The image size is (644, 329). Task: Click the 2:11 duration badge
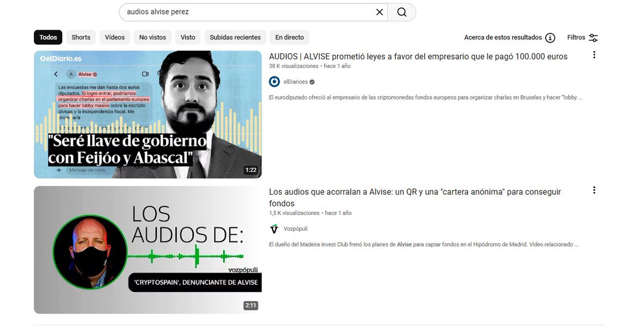click(x=250, y=305)
